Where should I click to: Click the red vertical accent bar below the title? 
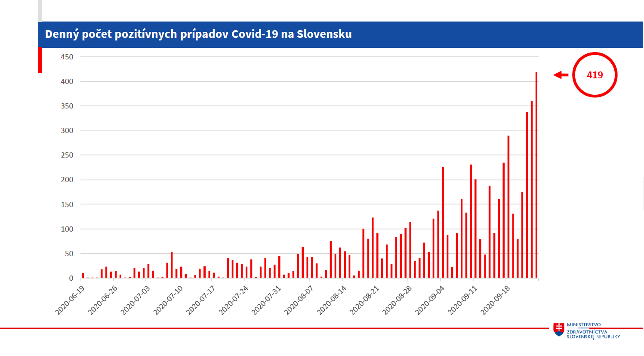point(40,60)
